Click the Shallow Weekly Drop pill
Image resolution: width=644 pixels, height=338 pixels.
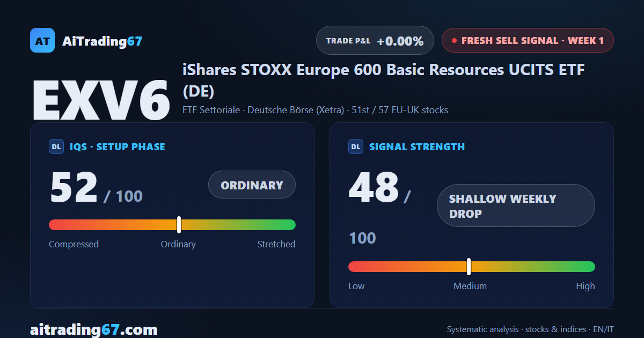click(516, 205)
